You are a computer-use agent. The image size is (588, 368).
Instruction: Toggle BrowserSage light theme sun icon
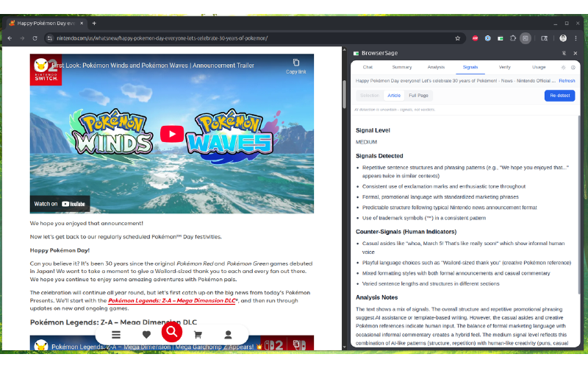pos(563,68)
